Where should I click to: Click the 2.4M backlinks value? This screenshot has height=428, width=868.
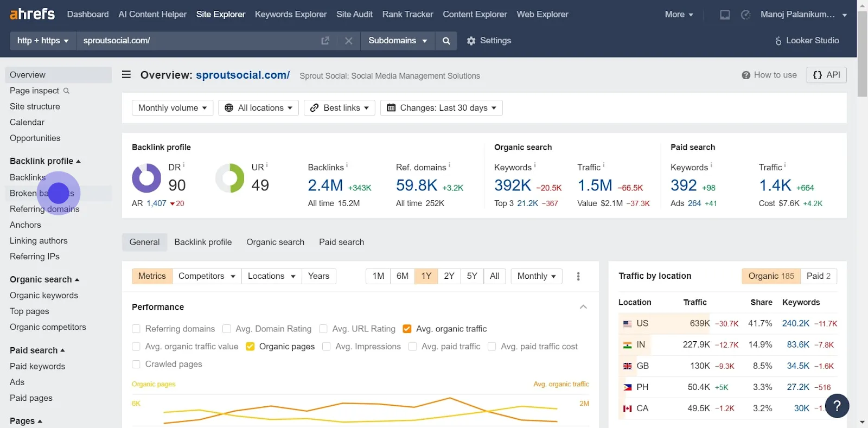point(325,186)
